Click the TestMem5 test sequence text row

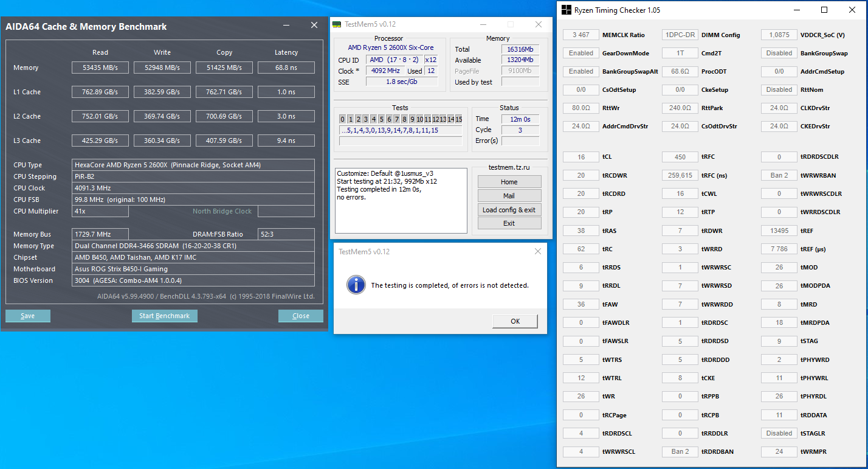click(x=401, y=130)
